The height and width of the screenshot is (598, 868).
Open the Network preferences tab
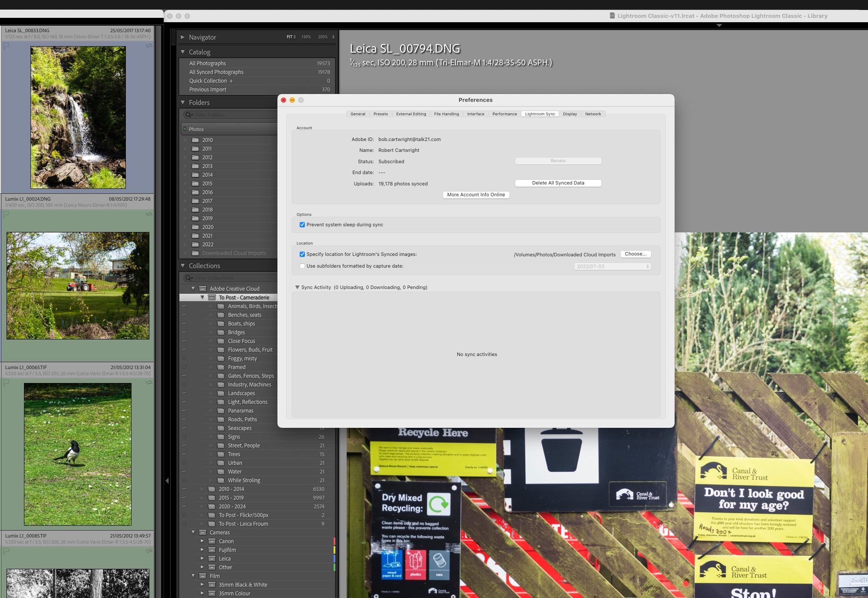[593, 114]
